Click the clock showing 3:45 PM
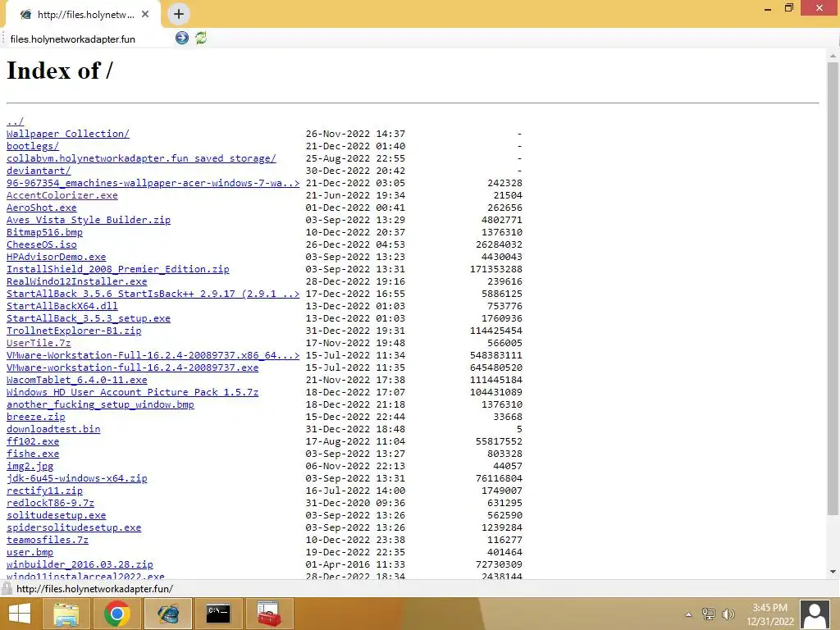The image size is (840, 630). (x=769, y=608)
